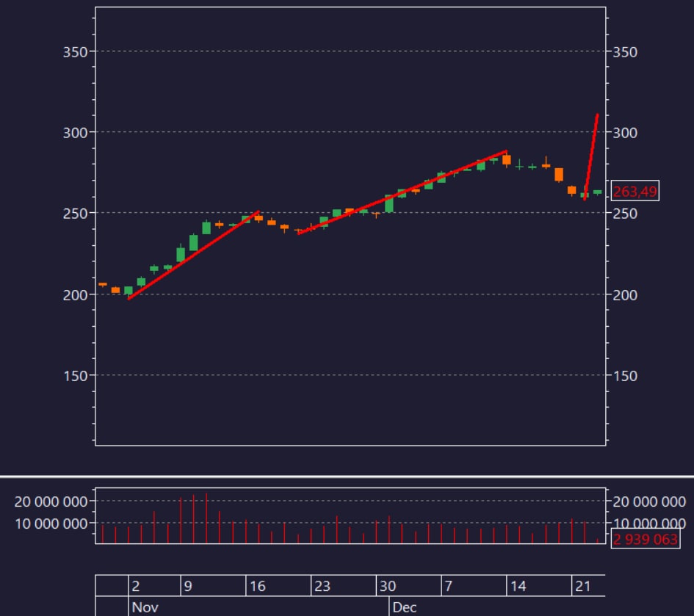Click the 263,49 current price label
The image size is (694, 616).
pyautogui.click(x=635, y=191)
